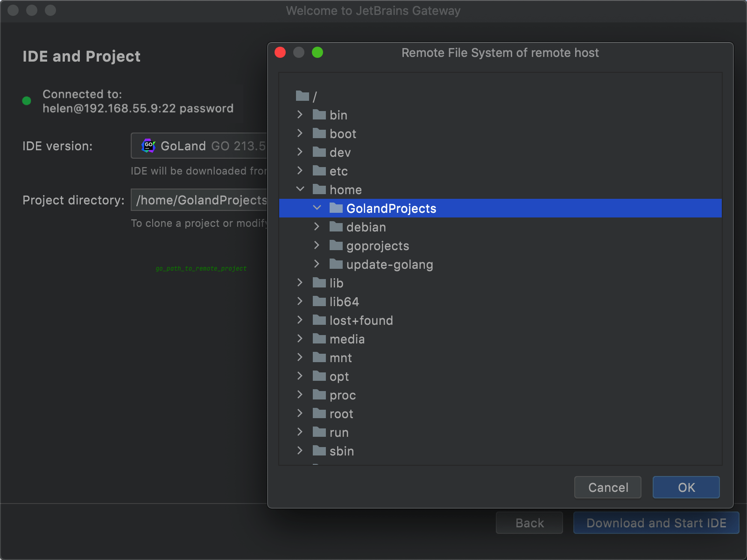Click the Project directory input field
This screenshot has width=747, height=560.
pos(200,200)
